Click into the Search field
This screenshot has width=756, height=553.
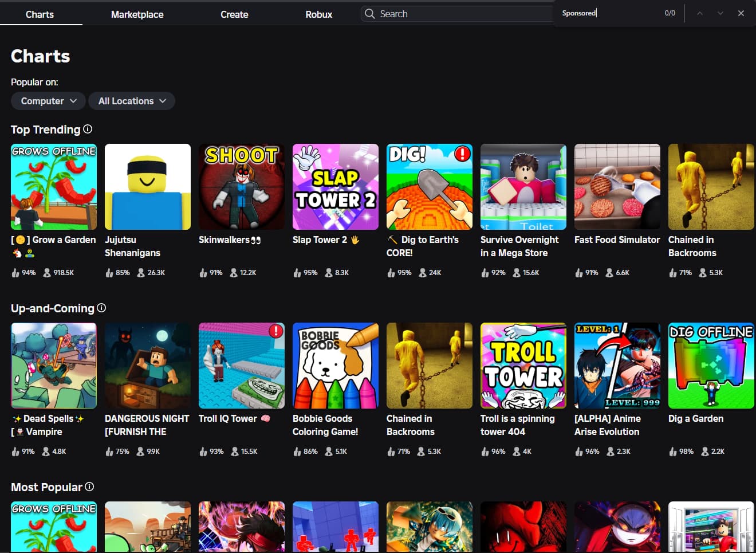pyautogui.click(x=458, y=14)
